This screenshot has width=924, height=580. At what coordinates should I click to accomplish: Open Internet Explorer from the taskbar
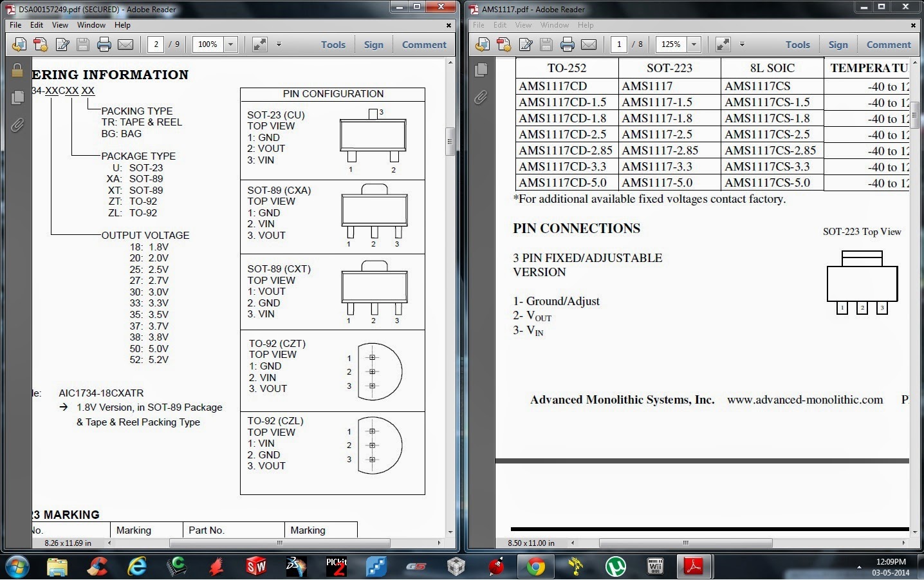[x=137, y=566]
